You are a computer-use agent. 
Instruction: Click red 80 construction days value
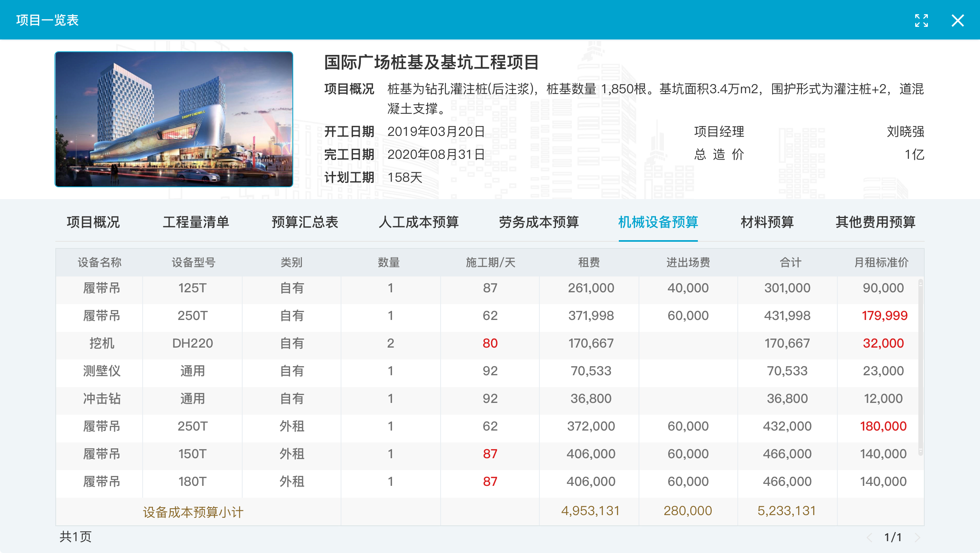point(490,343)
